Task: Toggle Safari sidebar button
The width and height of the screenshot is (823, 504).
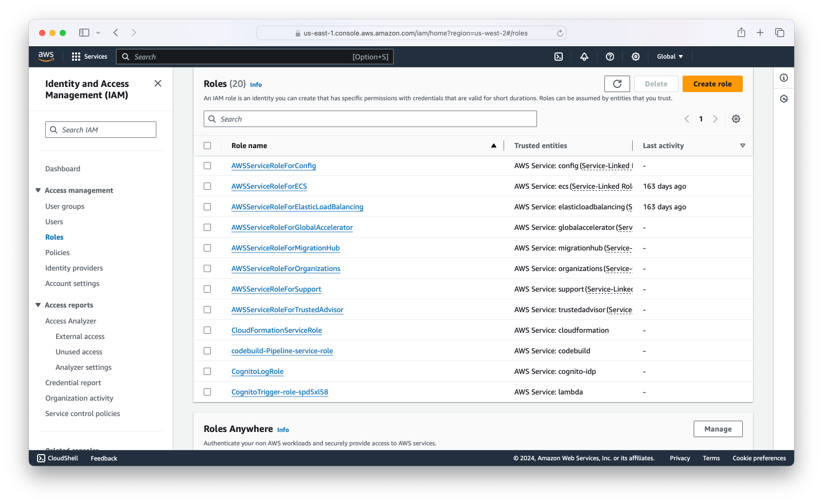Action: (84, 32)
